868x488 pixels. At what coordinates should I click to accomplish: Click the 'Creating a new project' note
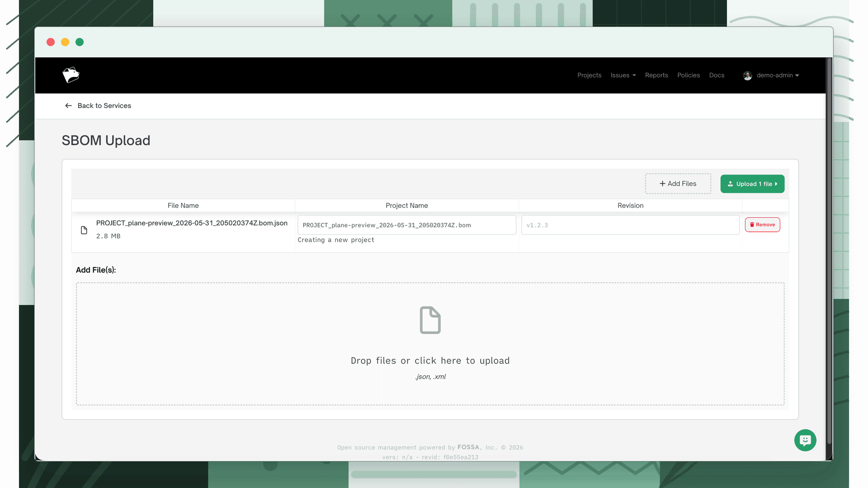coord(336,240)
